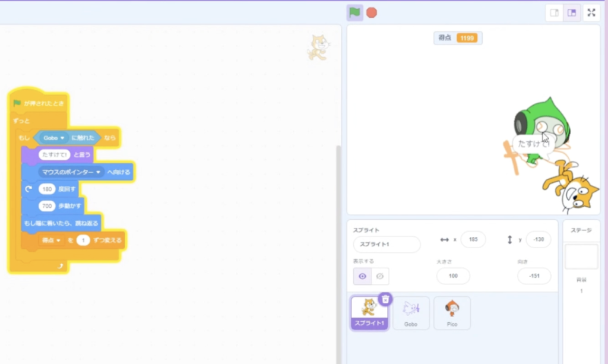The width and height of the screenshot is (608, 364).
Task: Edit the size field 100
Action: 453,276
